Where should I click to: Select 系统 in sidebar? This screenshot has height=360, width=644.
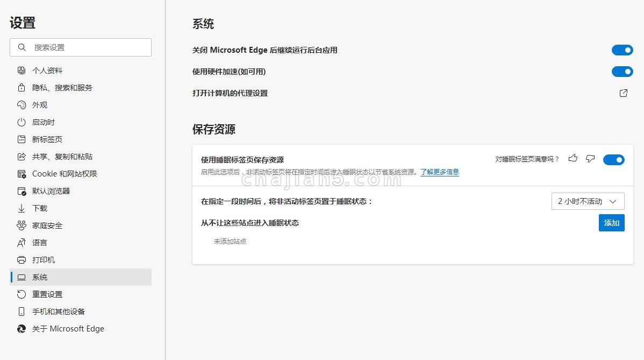coord(81,277)
